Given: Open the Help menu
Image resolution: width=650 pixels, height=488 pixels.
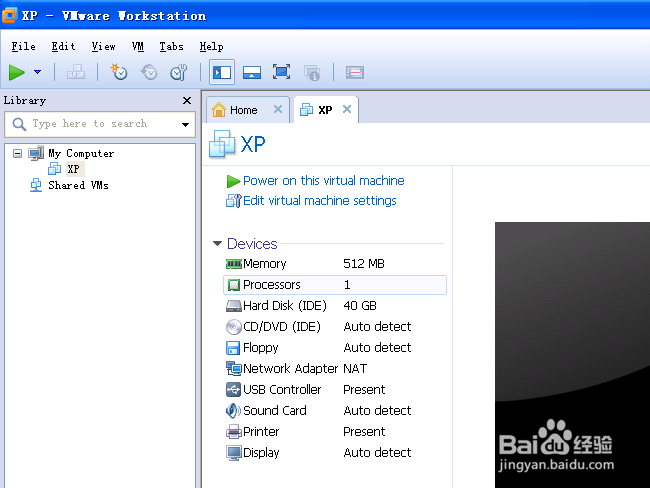Looking at the screenshot, I should (x=211, y=46).
